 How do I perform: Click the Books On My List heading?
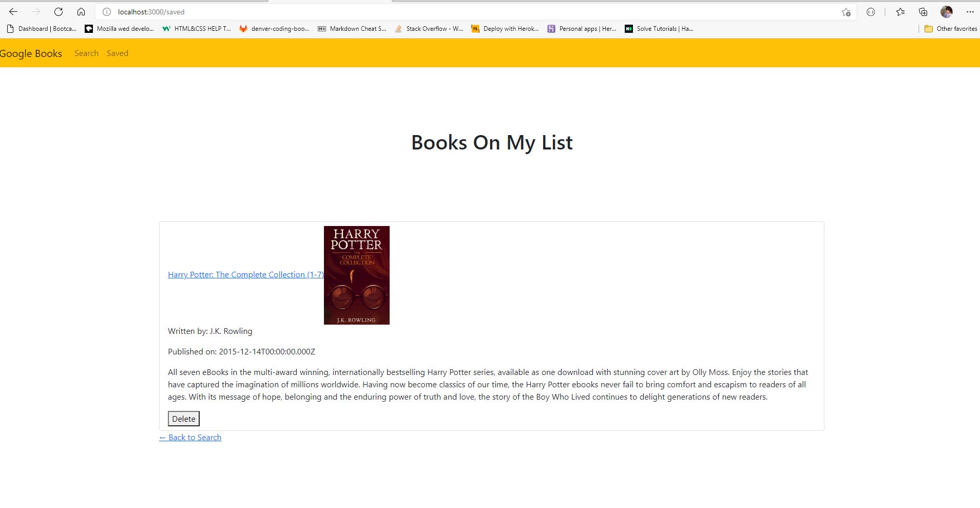(492, 142)
